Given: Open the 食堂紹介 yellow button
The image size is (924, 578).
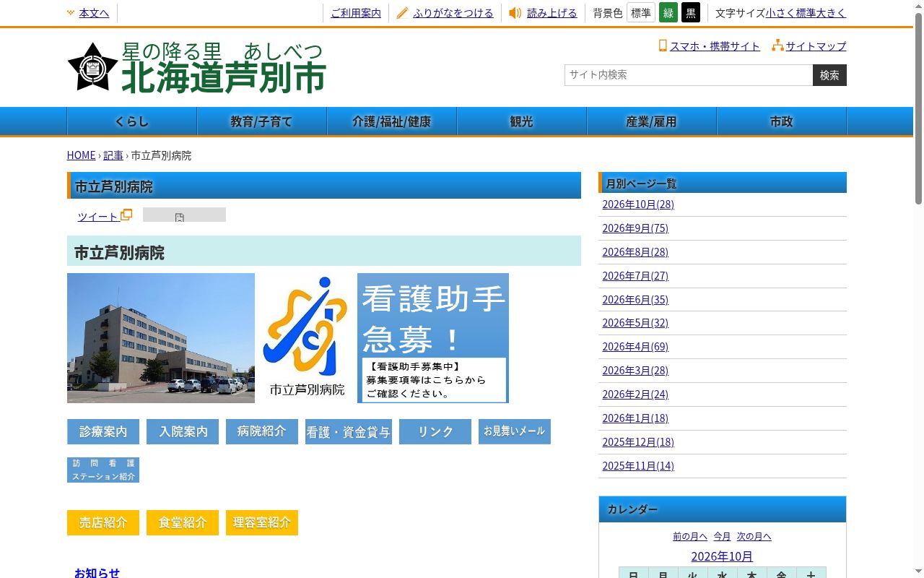Looking at the screenshot, I should point(183,522).
